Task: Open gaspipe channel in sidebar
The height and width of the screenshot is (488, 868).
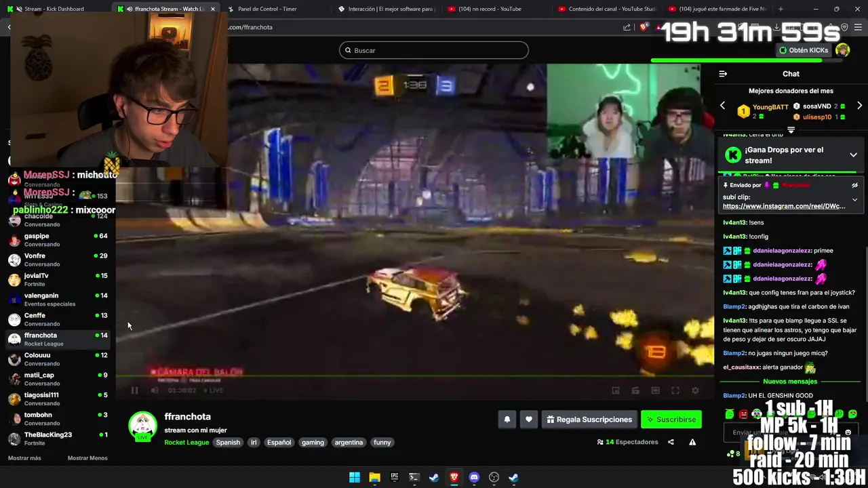Action: tap(58, 240)
